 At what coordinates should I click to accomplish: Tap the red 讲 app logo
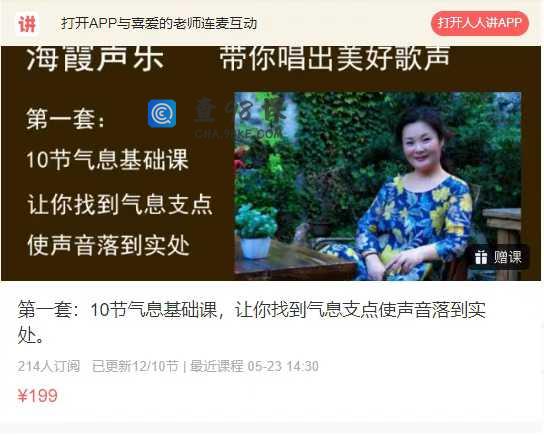click(x=27, y=24)
